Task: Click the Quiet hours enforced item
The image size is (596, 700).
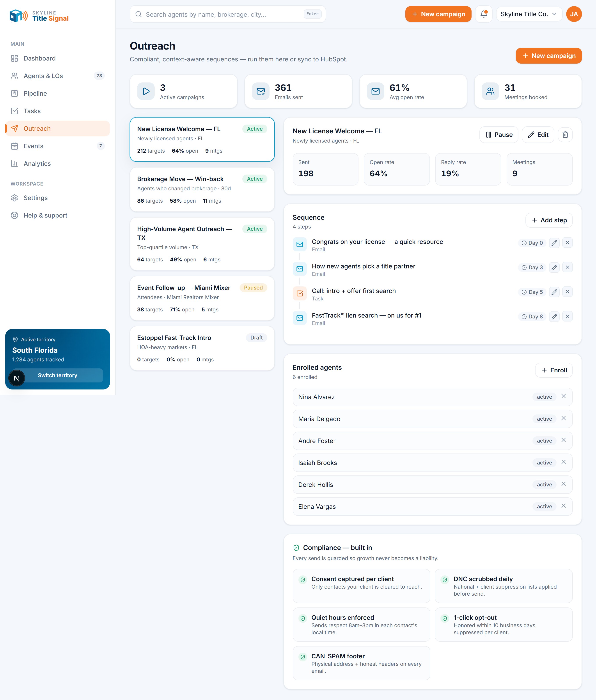Action: pyautogui.click(x=361, y=625)
